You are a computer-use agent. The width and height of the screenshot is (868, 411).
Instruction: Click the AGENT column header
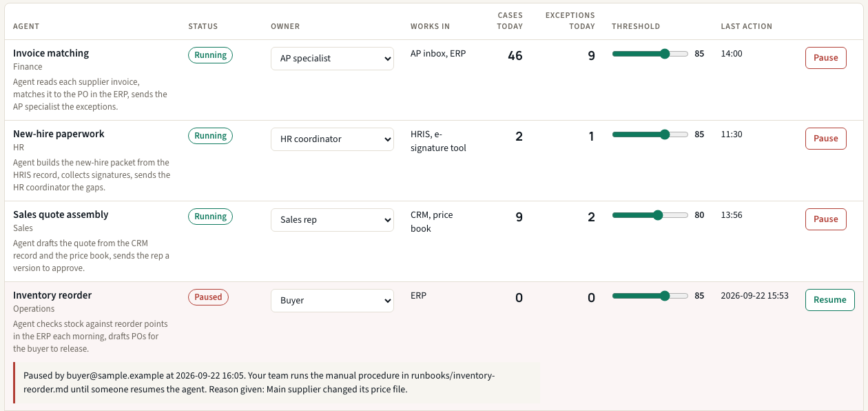(26, 26)
